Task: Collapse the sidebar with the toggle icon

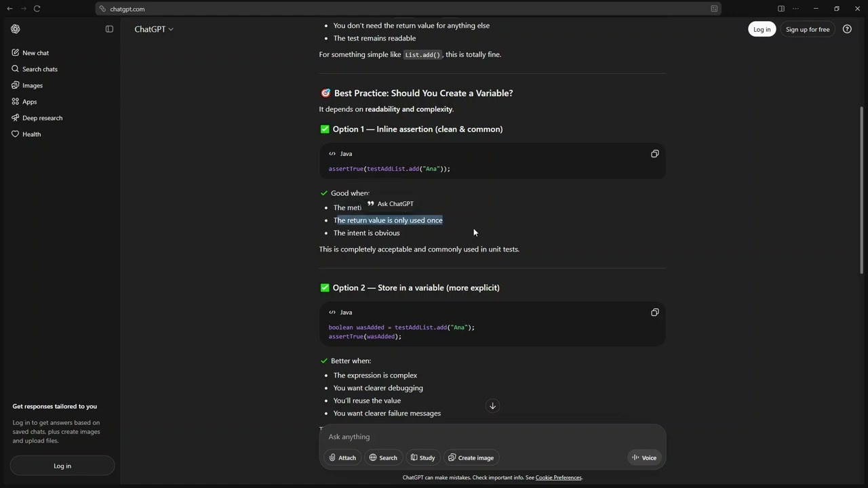Action: 109,29
